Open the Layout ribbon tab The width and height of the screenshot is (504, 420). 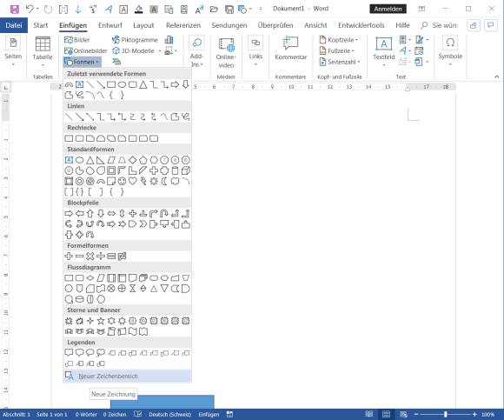point(143,25)
